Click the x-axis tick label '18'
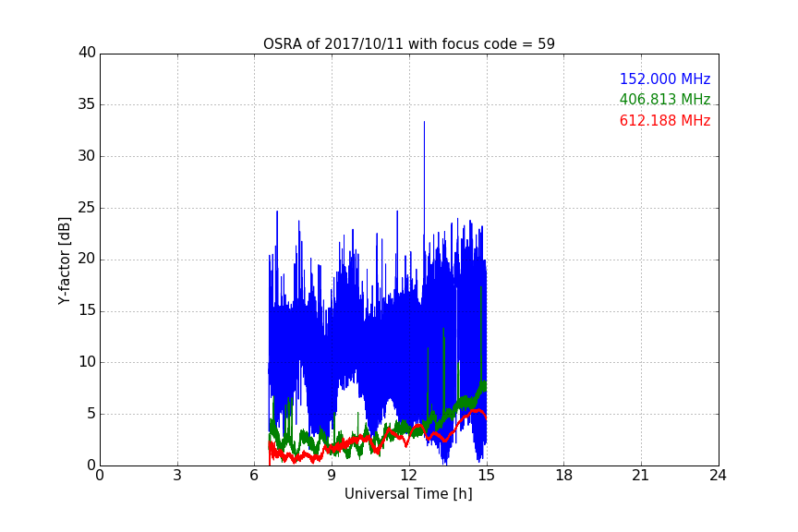 564,476
